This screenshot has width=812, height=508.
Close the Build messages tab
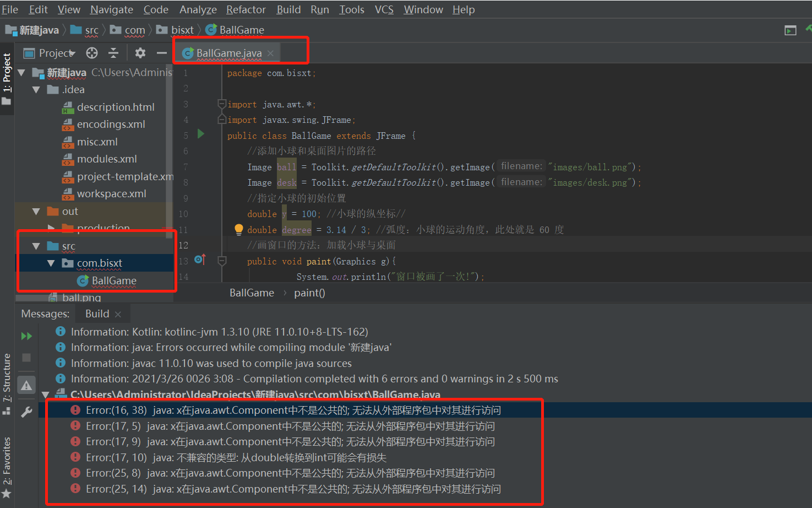[118, 314]
